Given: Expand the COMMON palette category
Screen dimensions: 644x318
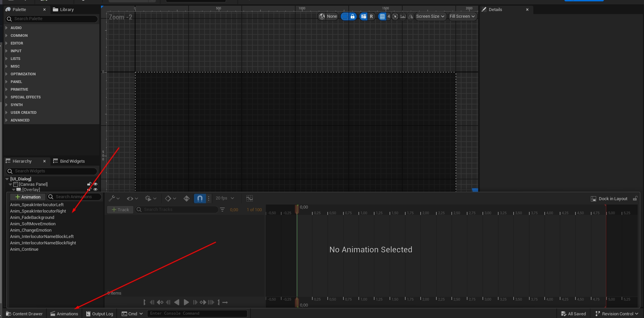Looking at the screenshot, I should (19, 35).
